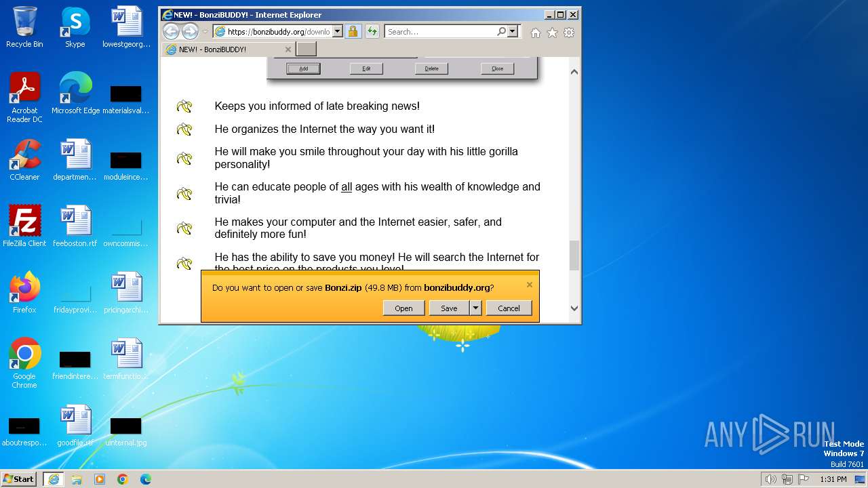Go to the IE Home page icon
The image size is (868, 488).
[536, 32]
